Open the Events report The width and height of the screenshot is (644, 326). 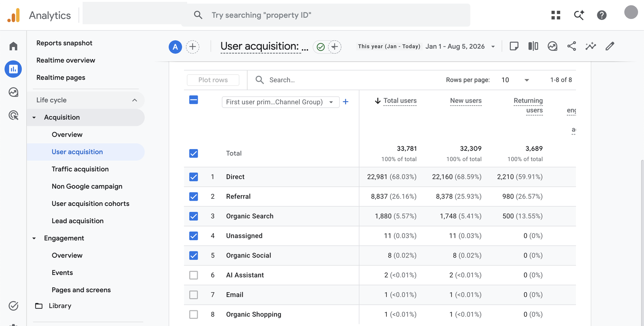click(62, 273)
